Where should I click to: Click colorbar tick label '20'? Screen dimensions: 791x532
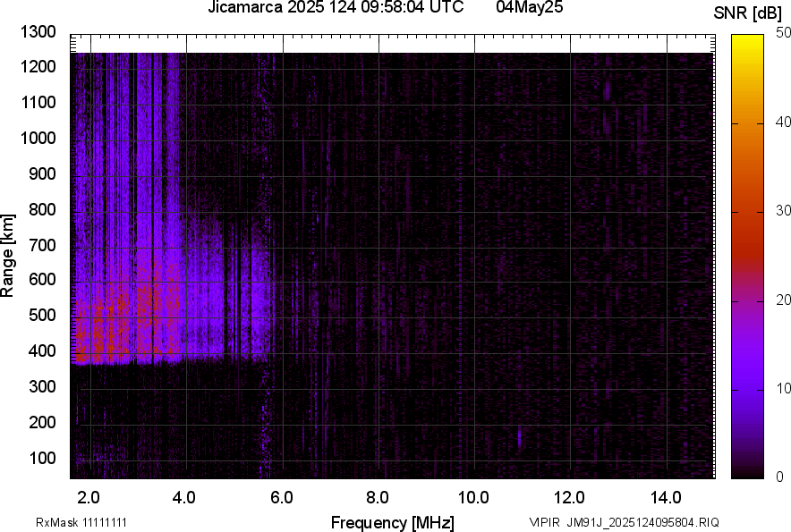(x=783, y=300)
